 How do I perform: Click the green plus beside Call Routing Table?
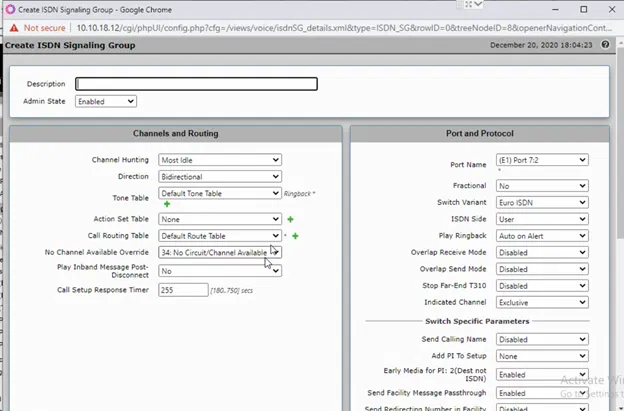296,236
